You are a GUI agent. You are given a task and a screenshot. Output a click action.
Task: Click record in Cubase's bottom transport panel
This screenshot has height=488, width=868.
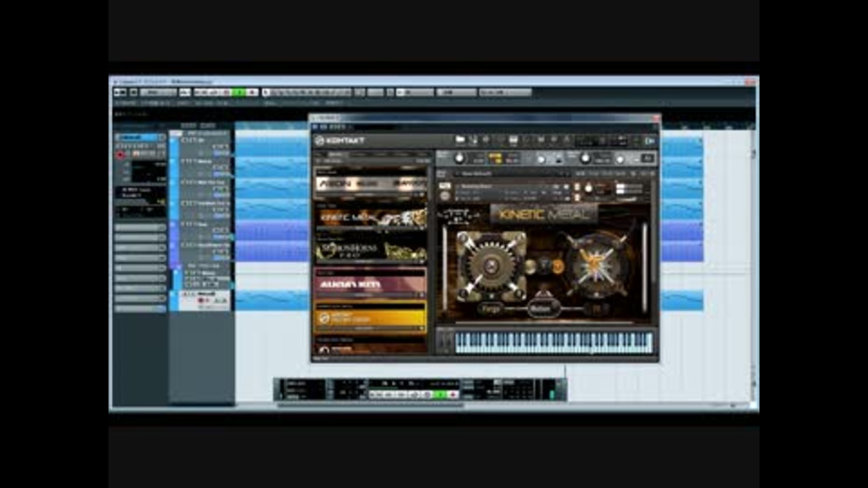[x=453, y=395]
